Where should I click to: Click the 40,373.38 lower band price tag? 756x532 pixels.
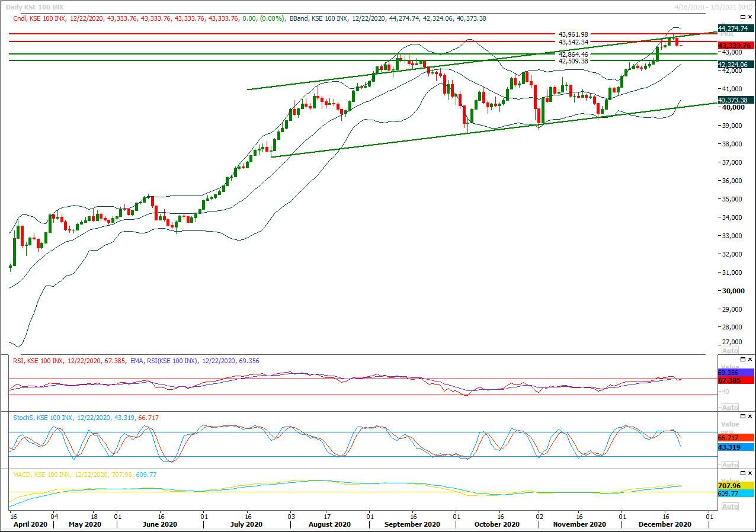(735, 100)
